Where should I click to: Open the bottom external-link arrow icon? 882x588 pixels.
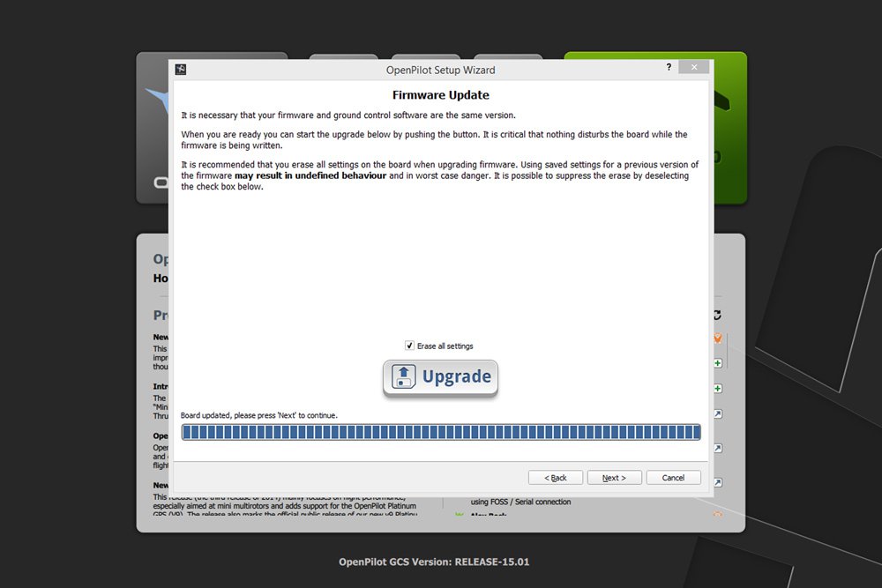(718, 482)
